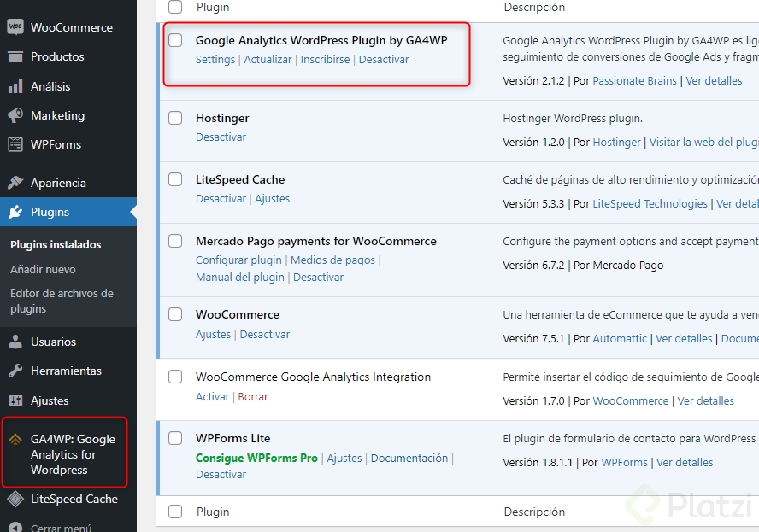
Task: Deactivate the LiteSpeed Cache plugin
Action: tap(221, 199)
